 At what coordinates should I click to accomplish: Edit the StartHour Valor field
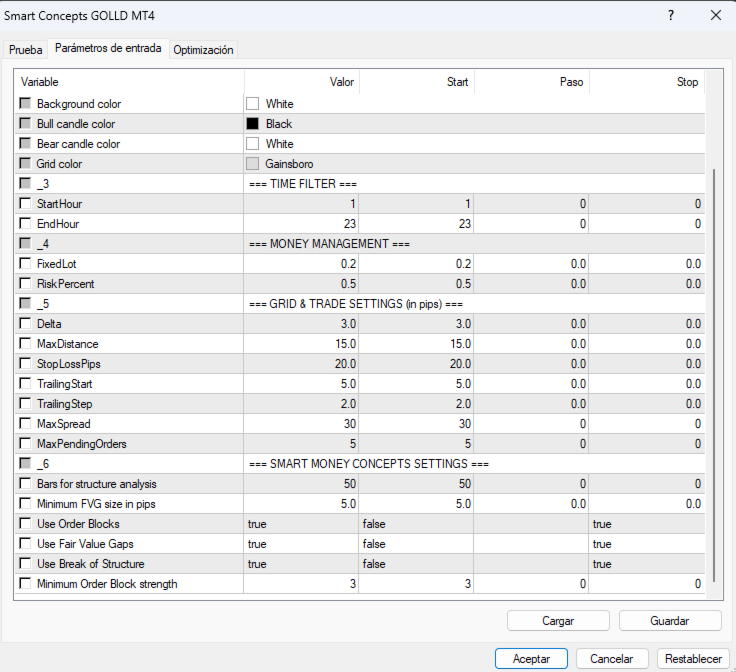pos(301,204)
